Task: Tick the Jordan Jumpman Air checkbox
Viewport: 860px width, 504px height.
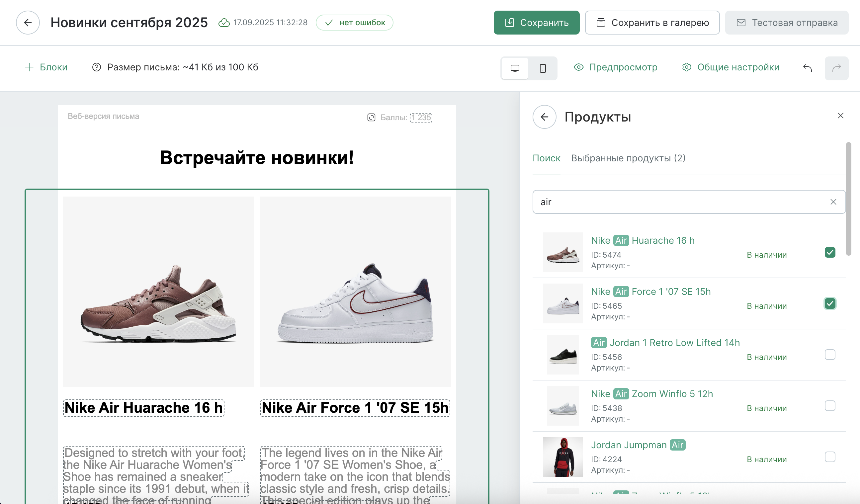Action: click(830, 457)
